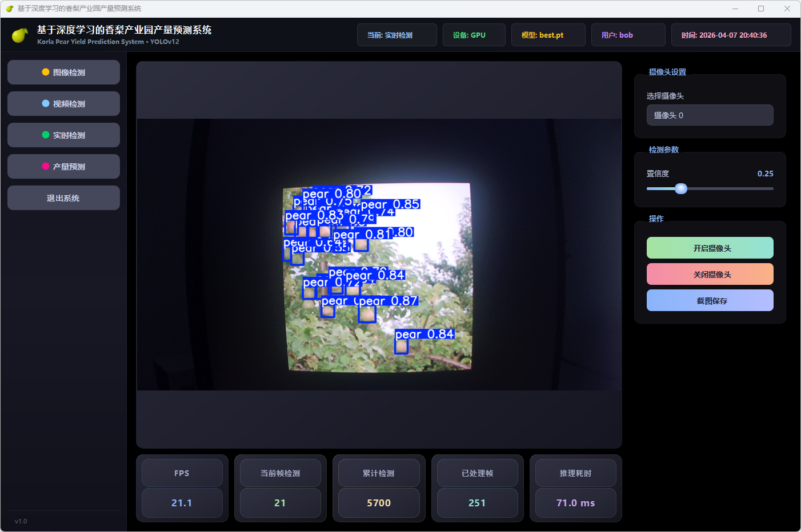Exit via the 退出系统 button

(x=63, y=198)
